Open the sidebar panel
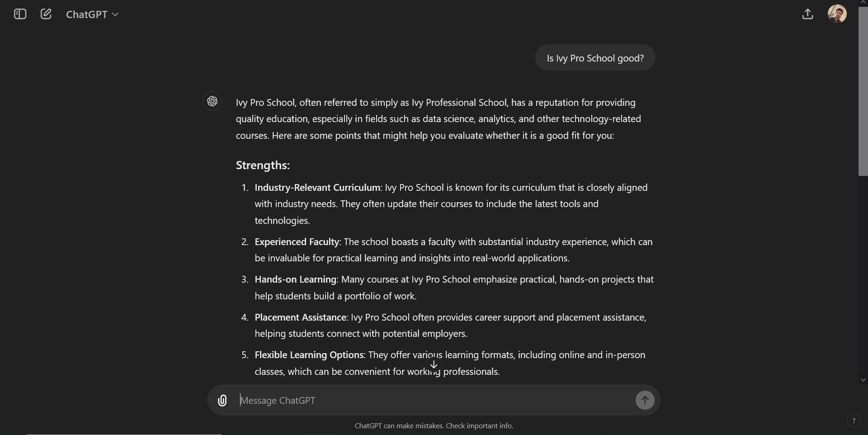 pos(19,14)
